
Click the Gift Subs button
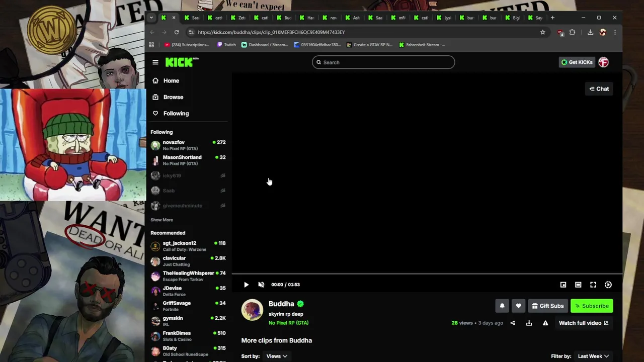(548, 306)
